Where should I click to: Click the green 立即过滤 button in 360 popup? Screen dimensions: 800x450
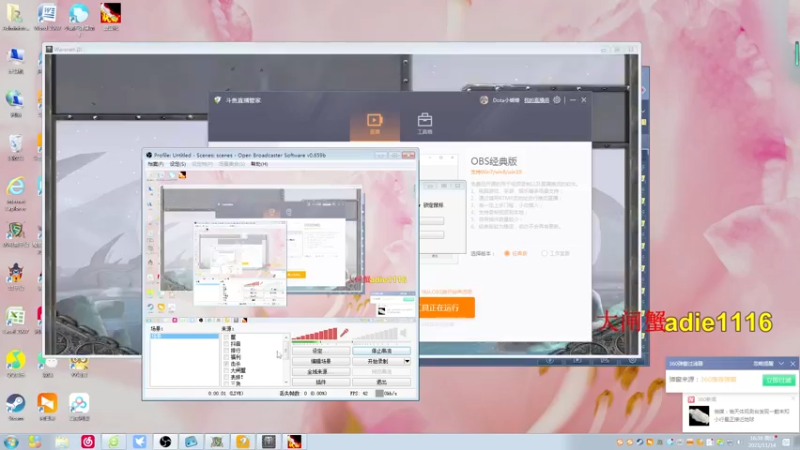coord(778,380)
